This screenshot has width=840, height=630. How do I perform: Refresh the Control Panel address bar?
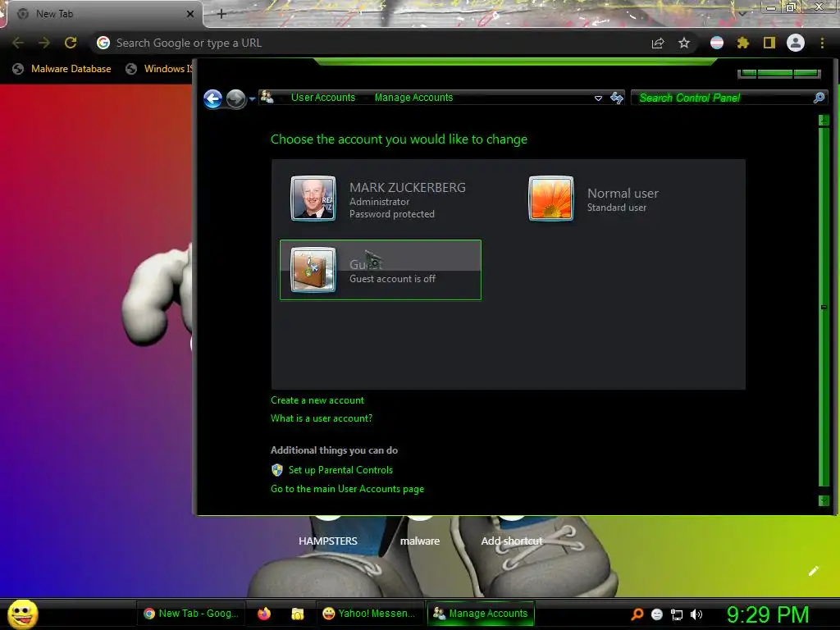coord(617,98)
